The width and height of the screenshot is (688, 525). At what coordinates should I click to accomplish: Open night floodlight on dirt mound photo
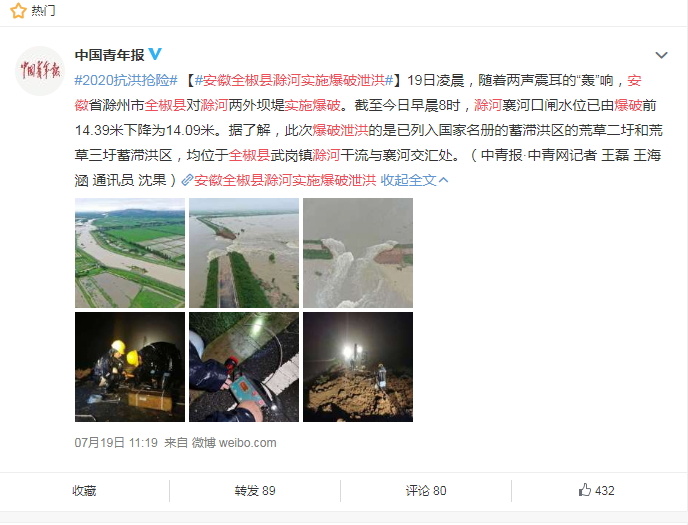[358, 367]
